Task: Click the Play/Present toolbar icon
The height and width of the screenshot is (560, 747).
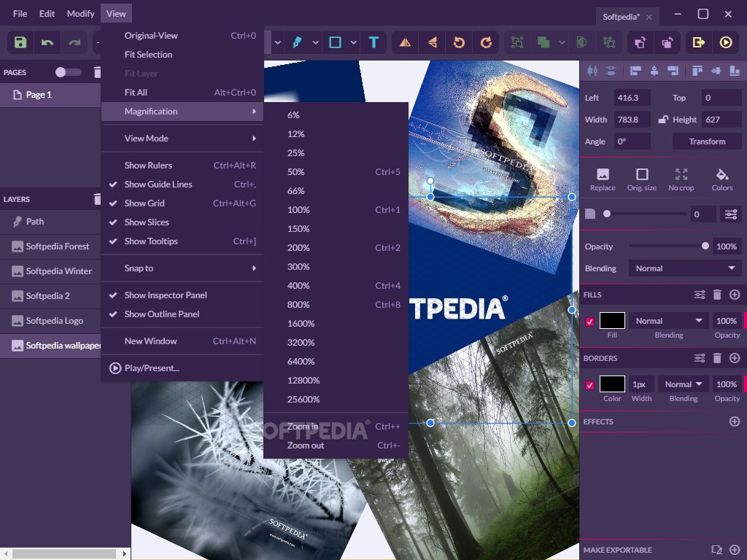Action: [x=726, y=42]
